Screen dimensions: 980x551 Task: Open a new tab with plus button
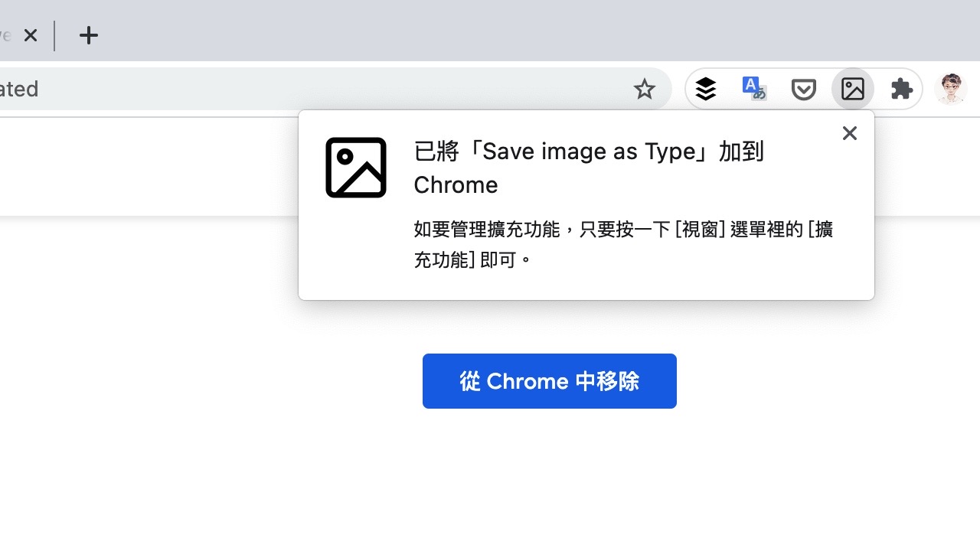pyautogui.click(x=89, y=35)
